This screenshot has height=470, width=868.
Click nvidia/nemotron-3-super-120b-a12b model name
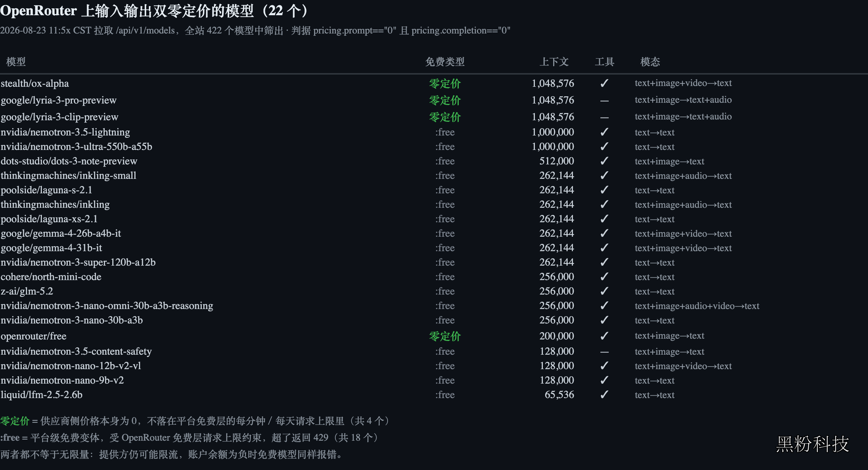[x=78, y=262]
